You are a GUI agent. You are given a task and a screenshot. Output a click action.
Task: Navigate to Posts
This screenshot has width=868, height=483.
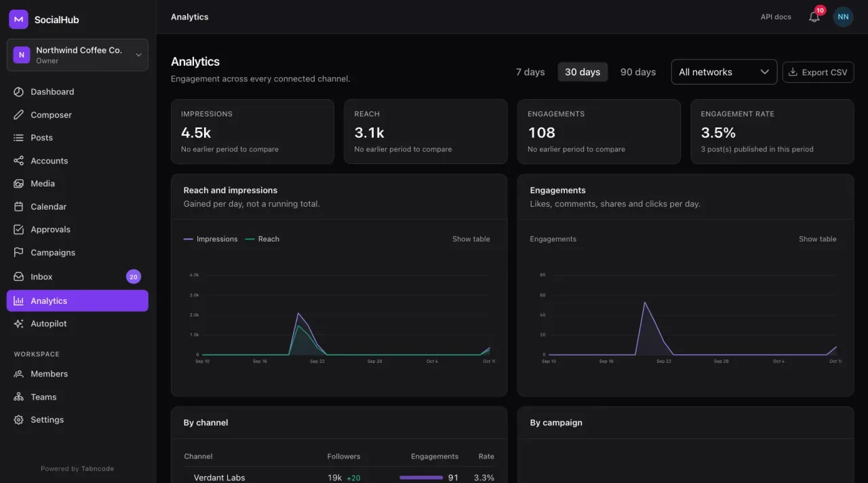[x=77, y=138]
